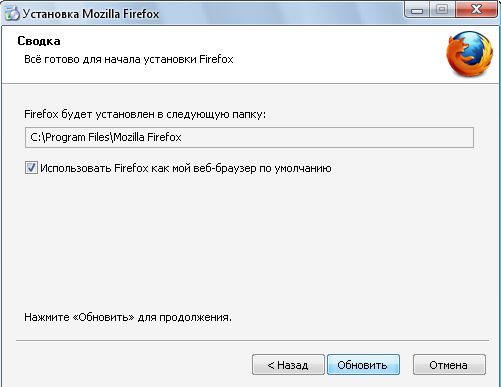Cancel installation with the "Отмена" button
Screen dimensions: 501x387
(449, 365)
